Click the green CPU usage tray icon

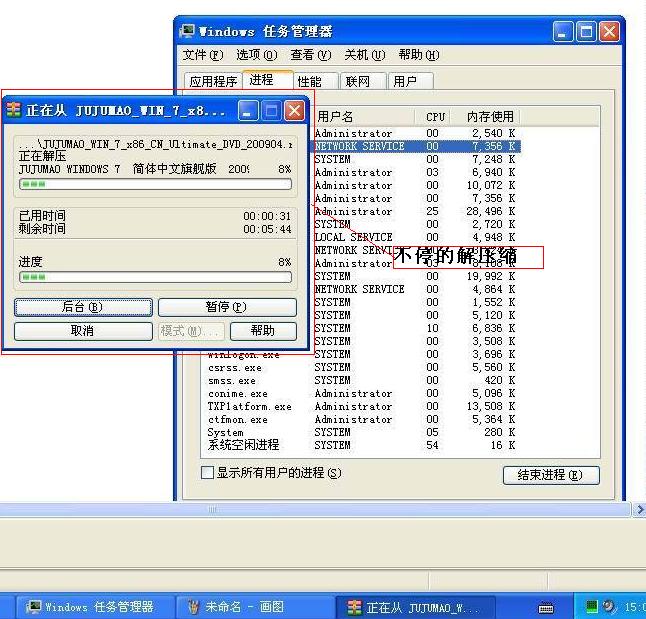click(592, 606)
